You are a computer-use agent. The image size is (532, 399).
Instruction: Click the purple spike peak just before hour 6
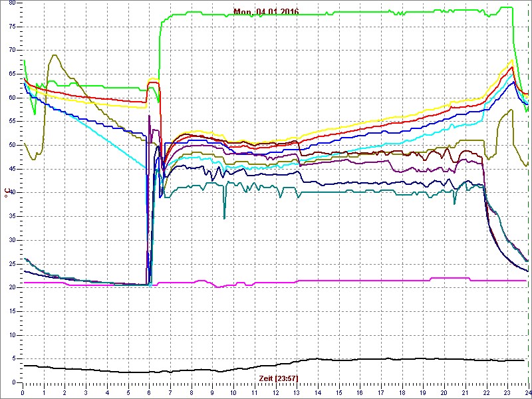[x=149, y=116]
